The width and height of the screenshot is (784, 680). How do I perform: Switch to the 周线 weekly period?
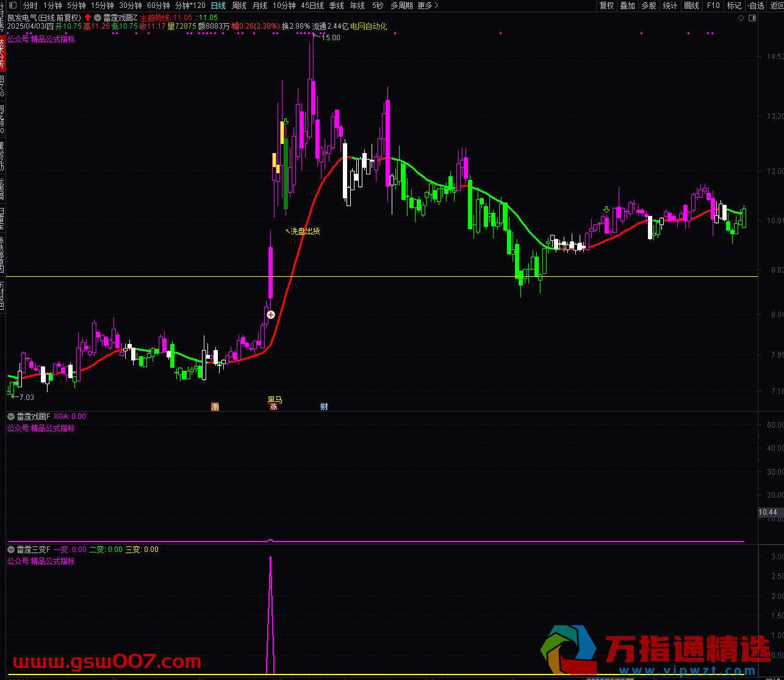(239, 5)
